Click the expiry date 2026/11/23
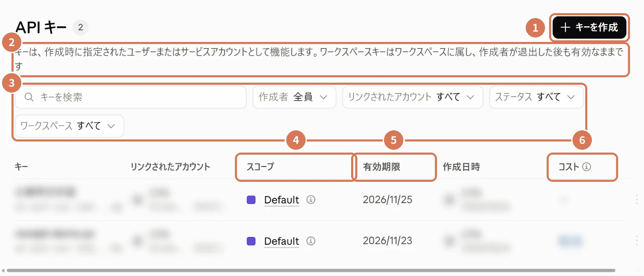Image resolution: width=644 pixels, height=276 pixels. tap(387, 240)
